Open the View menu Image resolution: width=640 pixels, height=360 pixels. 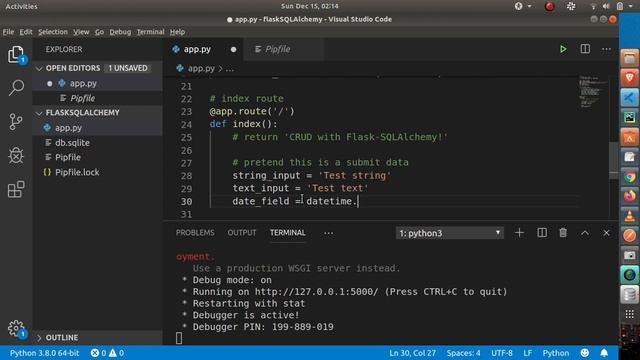81,32
